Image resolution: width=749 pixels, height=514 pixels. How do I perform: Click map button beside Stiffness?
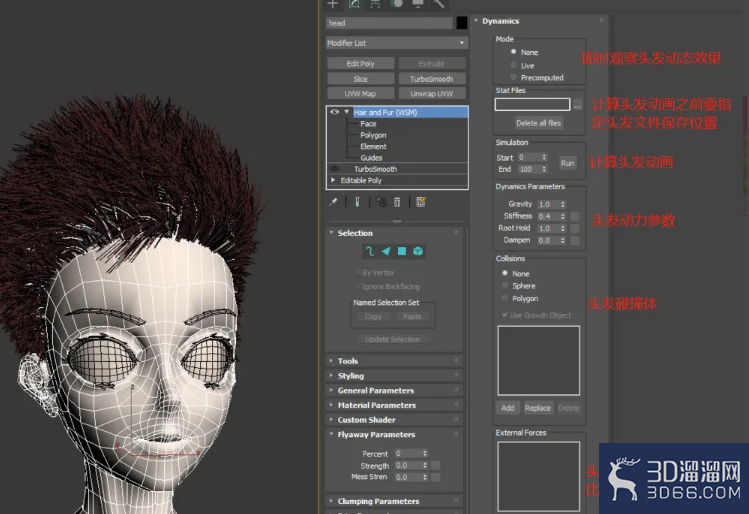575,216
